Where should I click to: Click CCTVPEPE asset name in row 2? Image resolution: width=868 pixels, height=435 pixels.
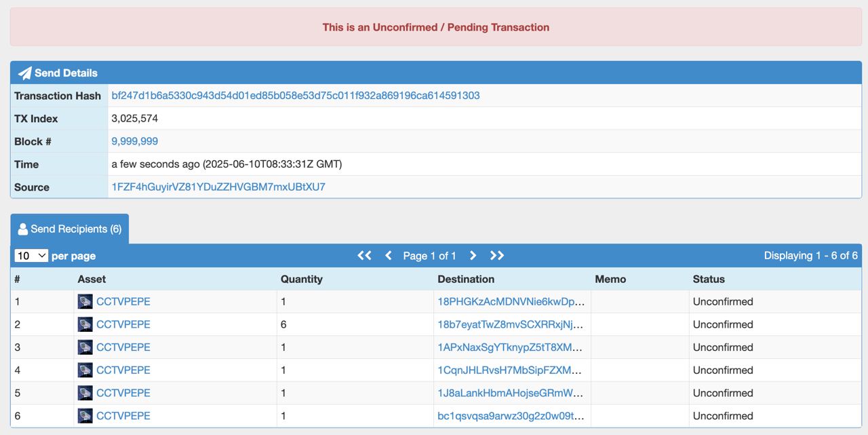123,324
